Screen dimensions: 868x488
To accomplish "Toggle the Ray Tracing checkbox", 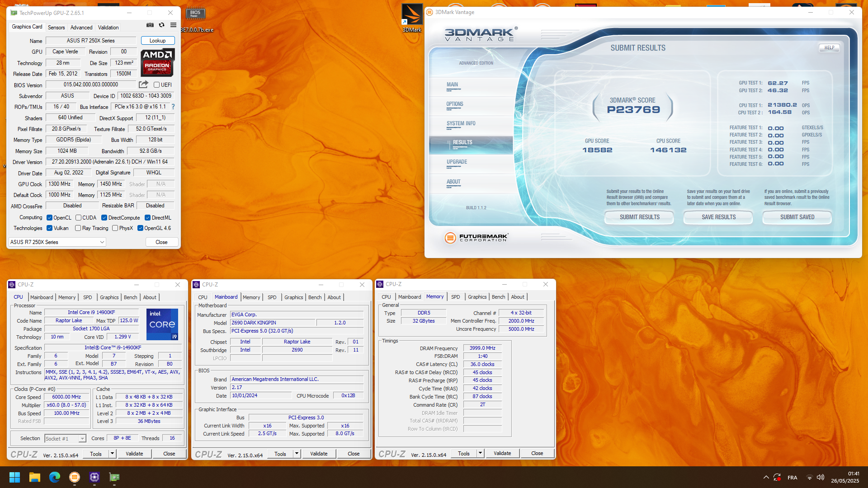I will 78,228.
